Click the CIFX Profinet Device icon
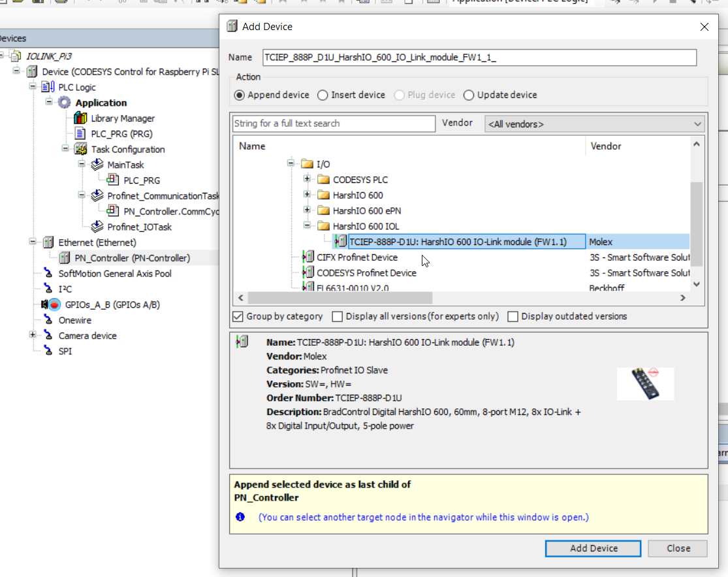 point(308,257)
